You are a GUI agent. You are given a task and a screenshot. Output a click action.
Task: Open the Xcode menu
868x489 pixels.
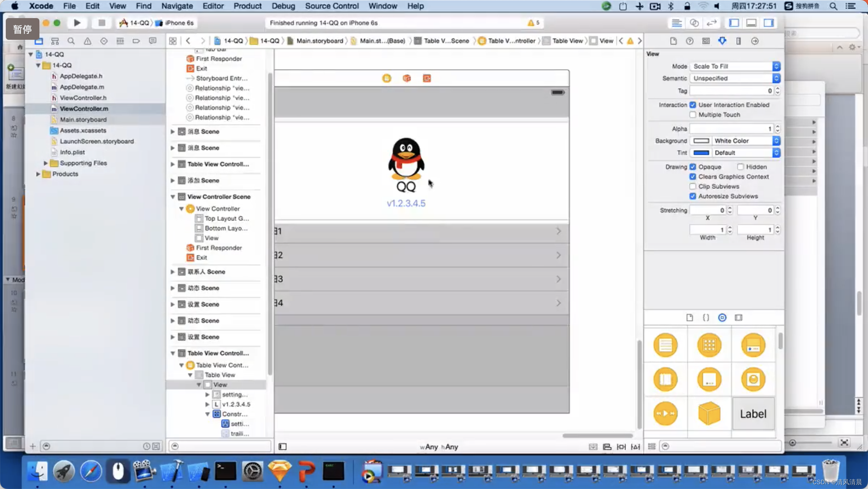tap(41, 6)
